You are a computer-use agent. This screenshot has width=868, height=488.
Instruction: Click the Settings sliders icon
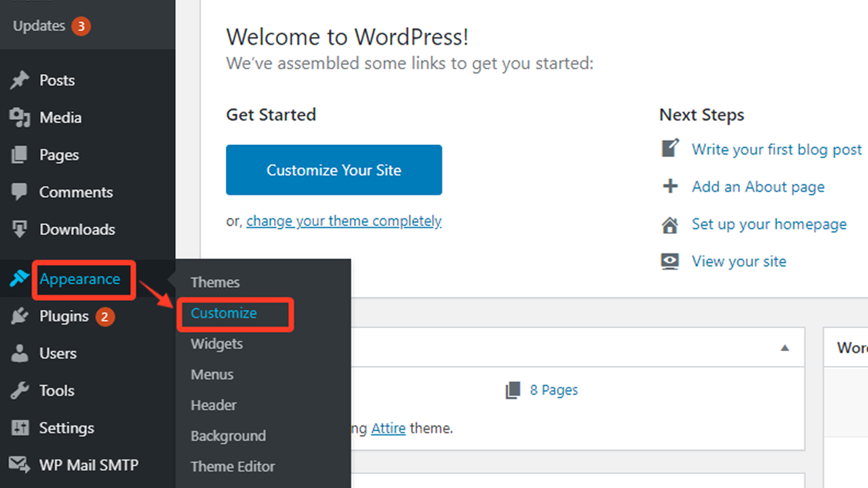pyautogui.click(x=20, y=428)
